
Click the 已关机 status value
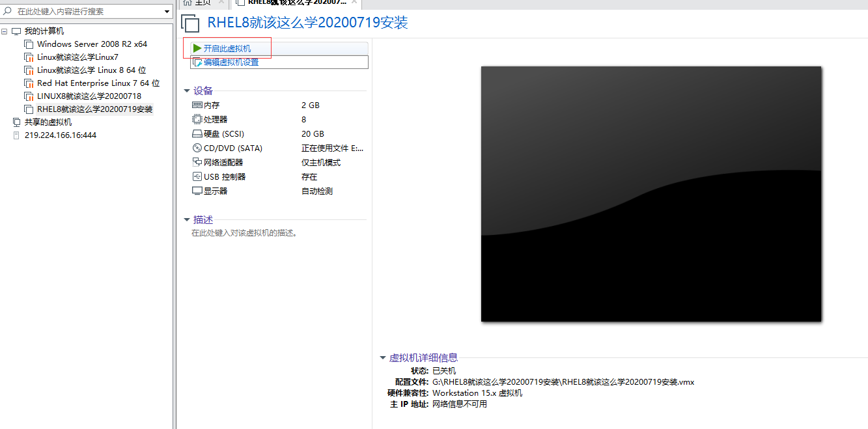click(444, 370)
